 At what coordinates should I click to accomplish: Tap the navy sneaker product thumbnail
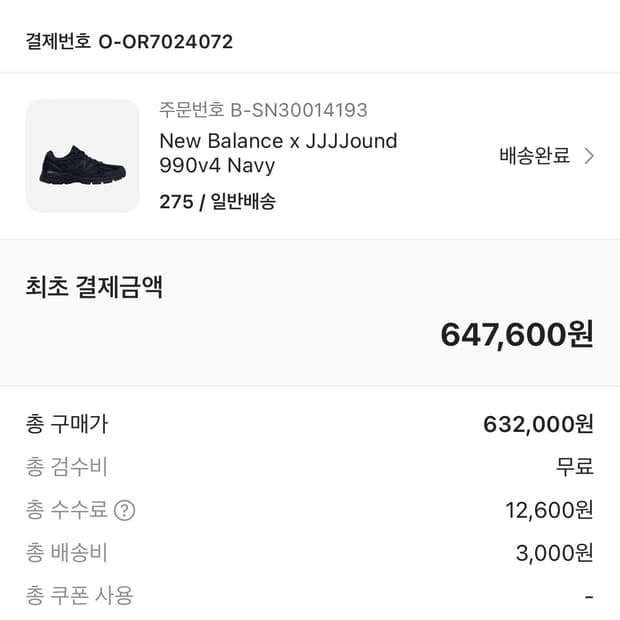pyautogui.click(x=82, y=155)
